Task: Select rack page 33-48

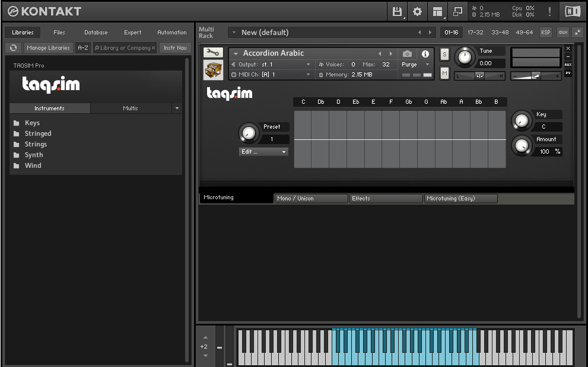Action: (x=500, y=33)
